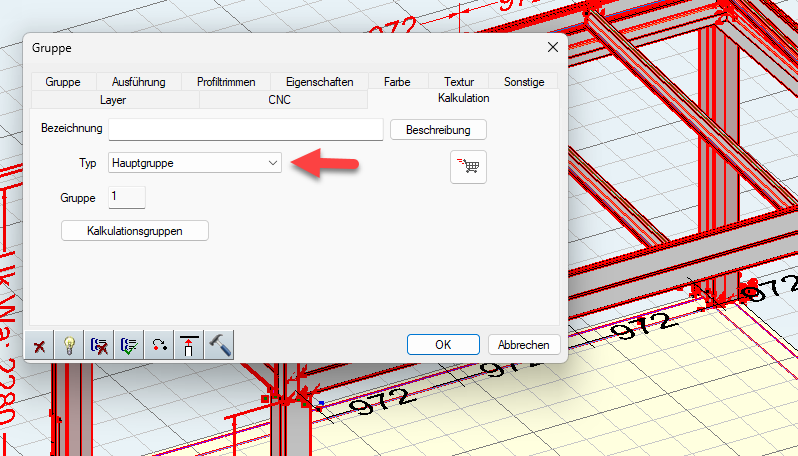The width and height of the screenshot is (798, 456).
Task: Open the Typ dropdown showing Hauptgruppe
Action: pos(195,162)
